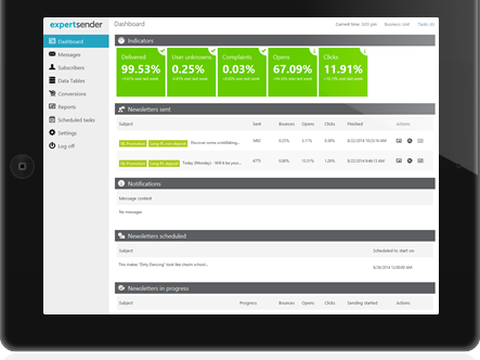Click preview image icon in Discover row
This screenshot has height=360, width=480.
pos(399,141)
